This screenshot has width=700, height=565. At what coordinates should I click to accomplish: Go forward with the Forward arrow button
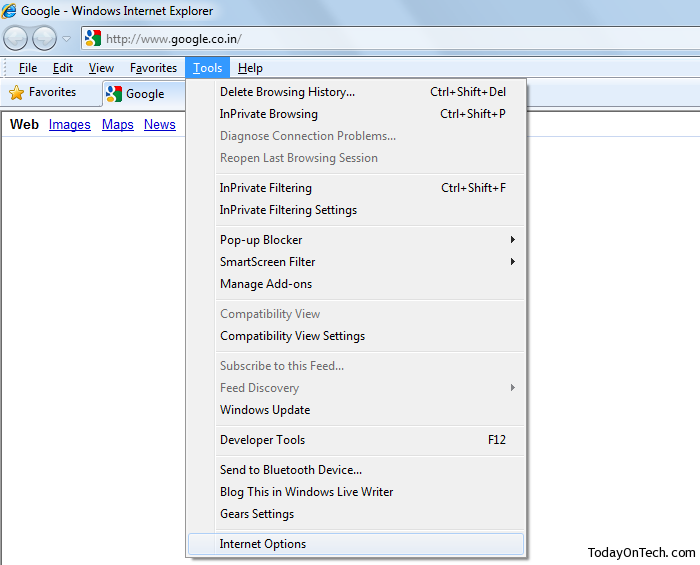45,39
